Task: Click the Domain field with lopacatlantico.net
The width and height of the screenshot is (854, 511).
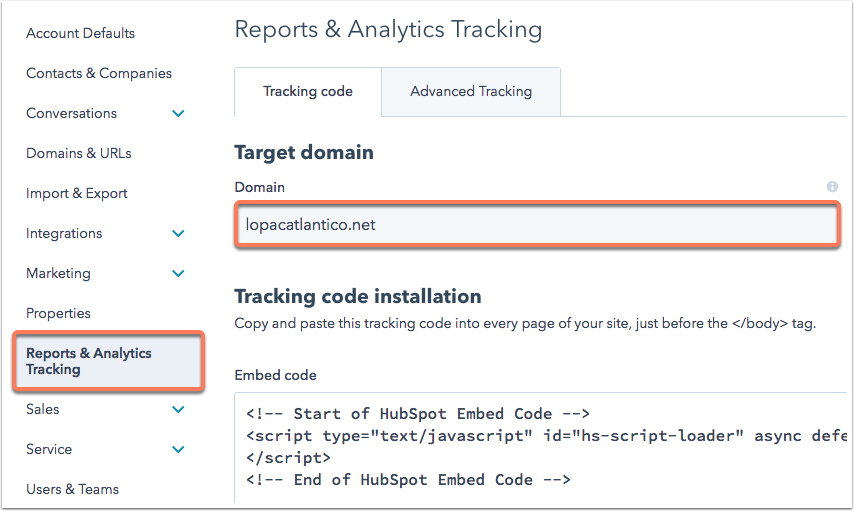Action: point(538,224)
